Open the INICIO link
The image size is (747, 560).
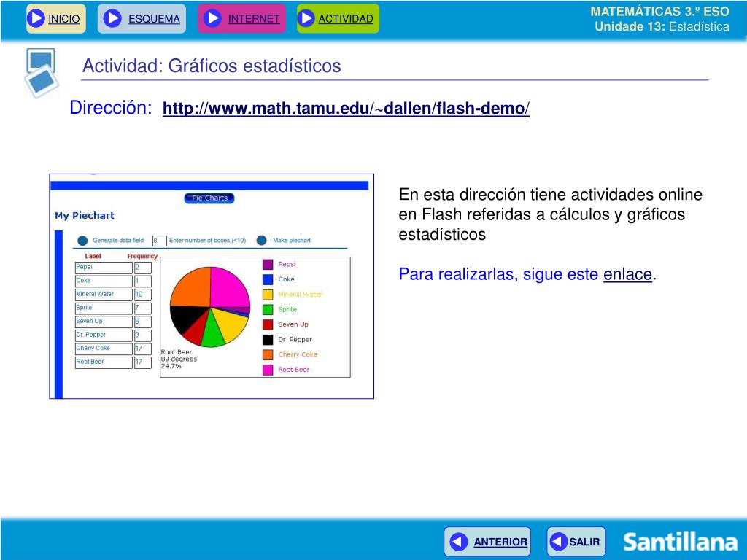[64, 19]
